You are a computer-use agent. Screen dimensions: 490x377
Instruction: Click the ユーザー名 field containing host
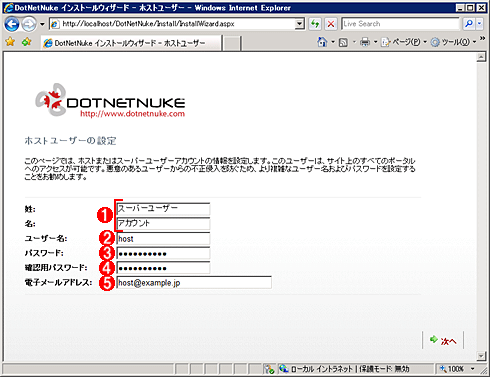163,239
